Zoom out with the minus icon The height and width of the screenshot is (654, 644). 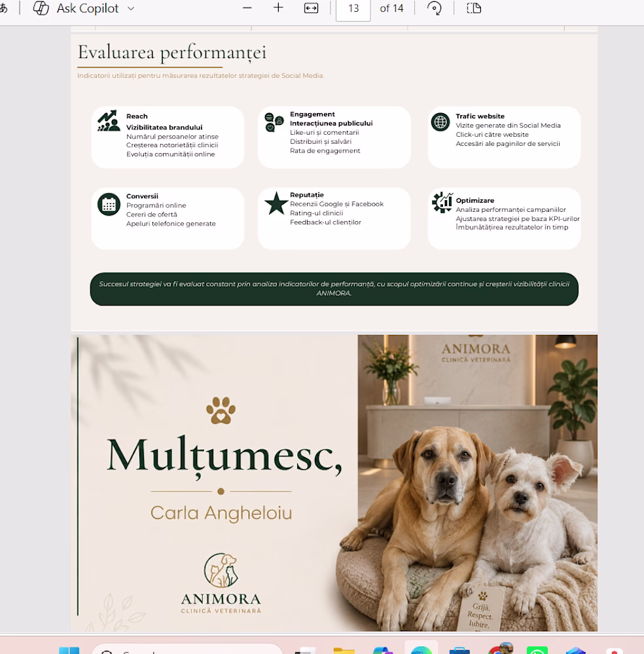coord(247,8)
